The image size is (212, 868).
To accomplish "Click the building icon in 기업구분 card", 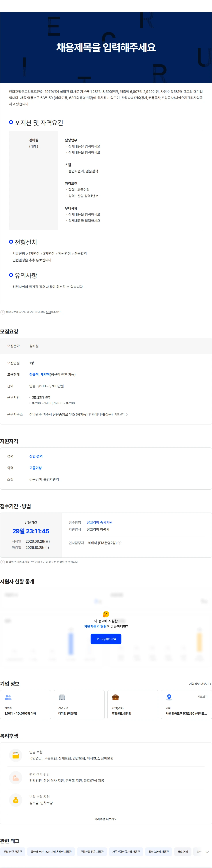I will pos(62,698).
